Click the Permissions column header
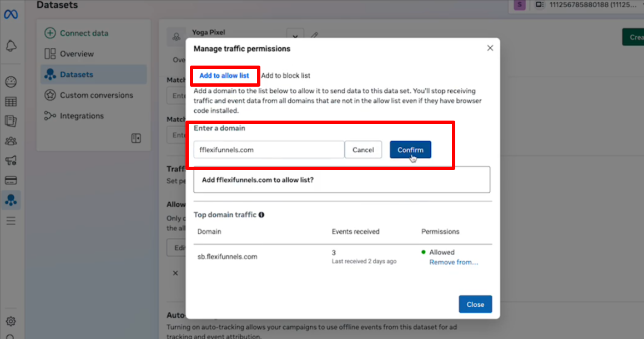The width and height of the screenshot is (644, 339). point(440,232)
